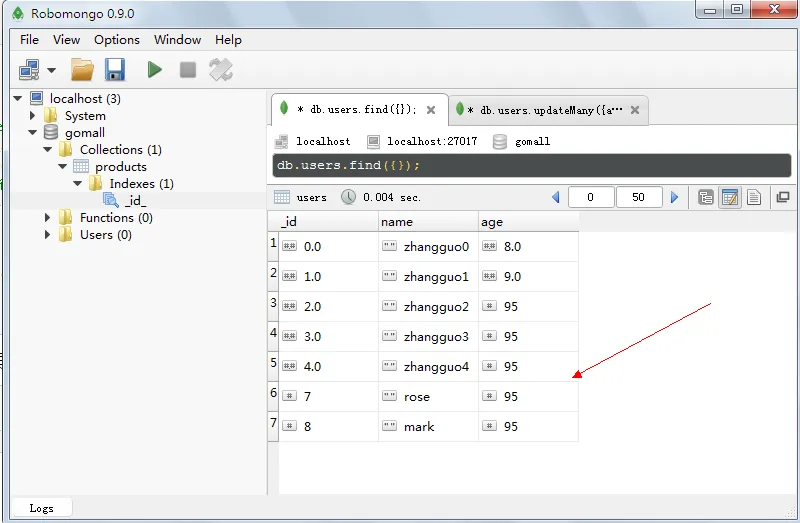
Task: Collapse the gomall database node
Action: click(x=33, y=132)
